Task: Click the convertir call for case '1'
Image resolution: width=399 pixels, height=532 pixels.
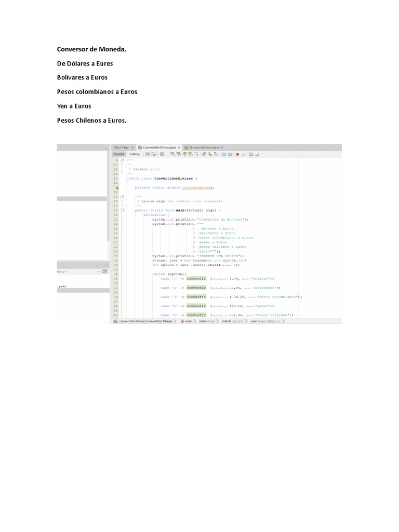Action: coord(196,278)
